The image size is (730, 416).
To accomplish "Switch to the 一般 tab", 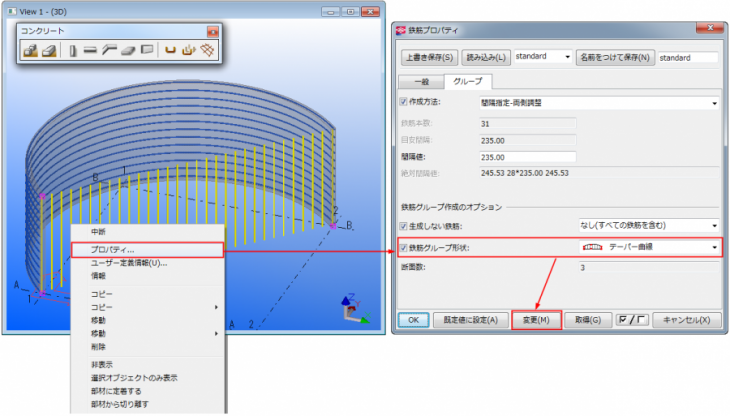I will (421, 81).
